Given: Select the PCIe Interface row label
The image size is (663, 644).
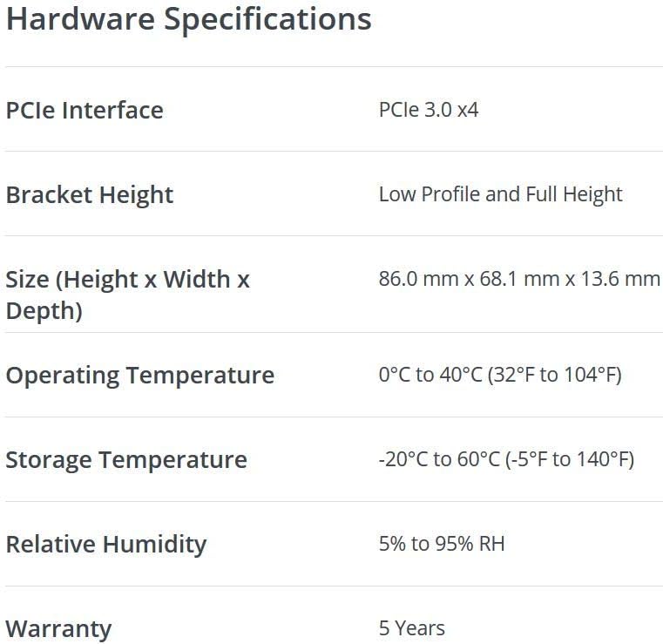Looking at the screenshot, I should pos(85,111).
